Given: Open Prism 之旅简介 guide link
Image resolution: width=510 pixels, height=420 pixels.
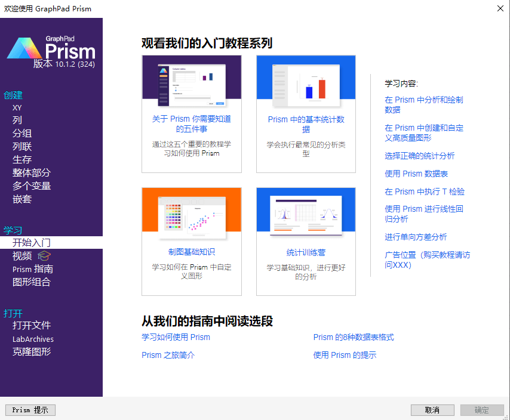Looking at the screenshot, I should 168,355.
